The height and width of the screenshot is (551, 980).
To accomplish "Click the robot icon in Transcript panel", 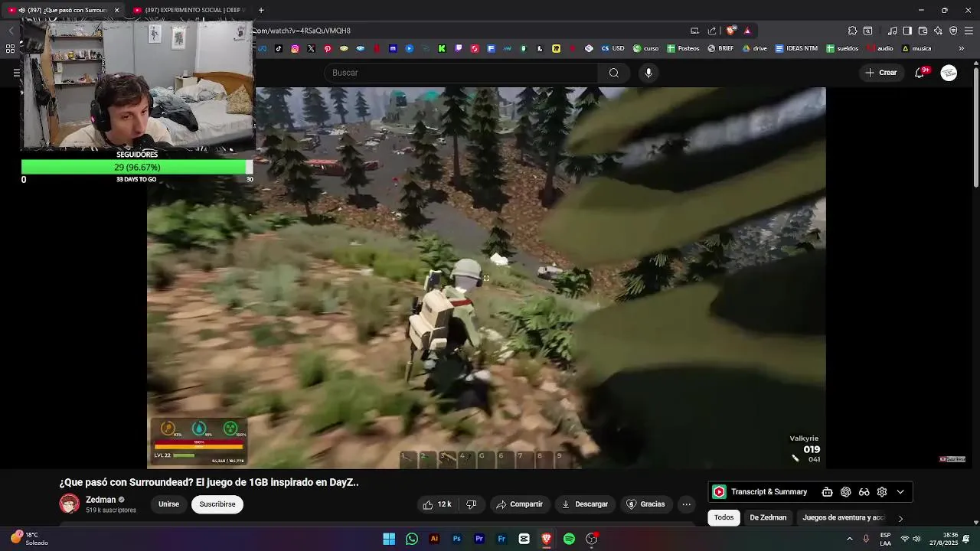I will [x=827, y=492].
